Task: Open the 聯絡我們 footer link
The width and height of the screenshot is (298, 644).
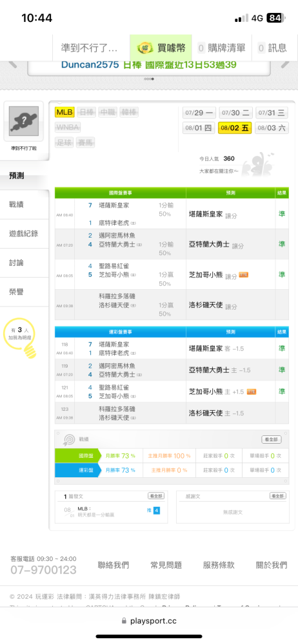Action: (x=113, y=565)
